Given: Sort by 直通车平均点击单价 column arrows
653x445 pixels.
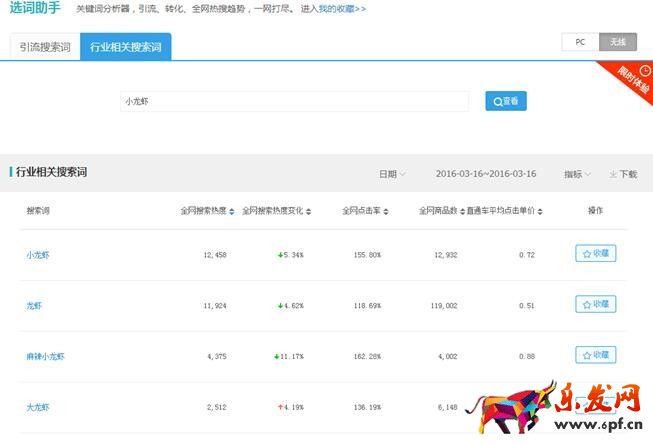Looking at the screenshot, I should click(x=541, y=211).
